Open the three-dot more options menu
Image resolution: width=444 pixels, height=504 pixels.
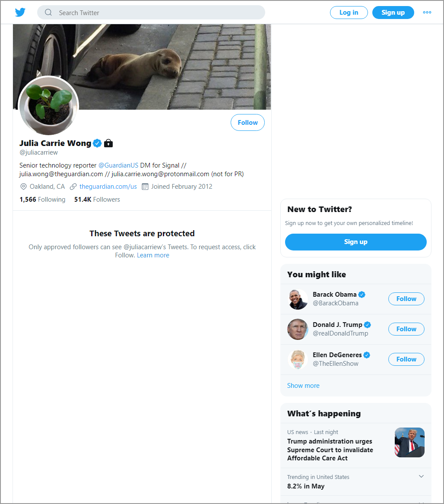point(427,13)
